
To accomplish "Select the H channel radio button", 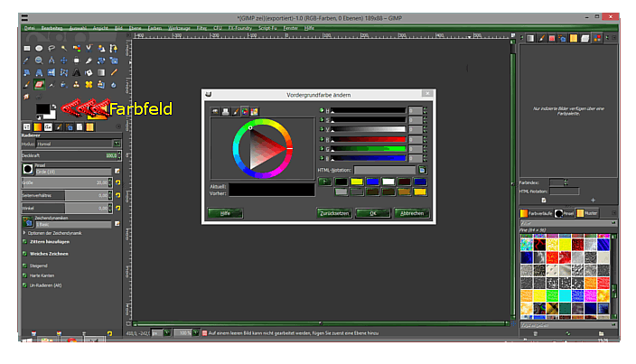I will point(322,110).
